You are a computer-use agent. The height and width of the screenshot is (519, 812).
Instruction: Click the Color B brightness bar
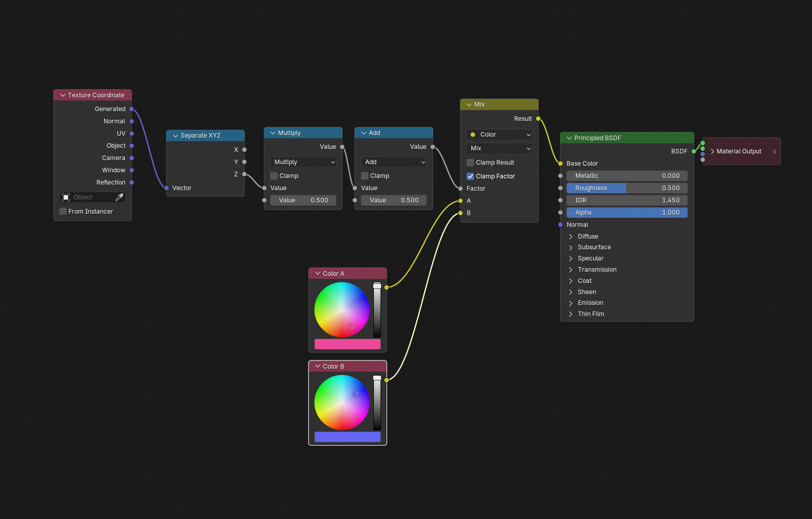[377, 403]
